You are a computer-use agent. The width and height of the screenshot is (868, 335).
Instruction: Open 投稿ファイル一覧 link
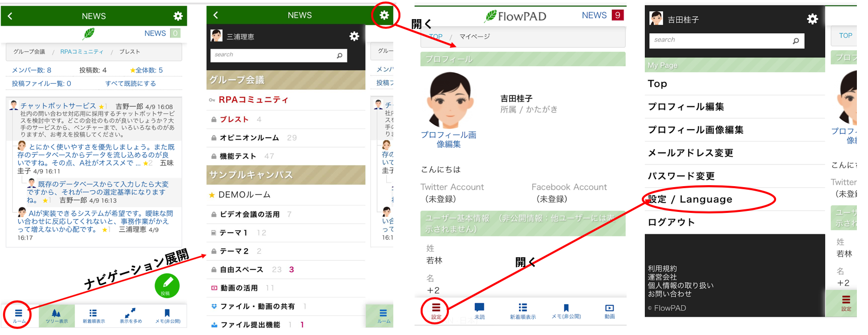41,83
